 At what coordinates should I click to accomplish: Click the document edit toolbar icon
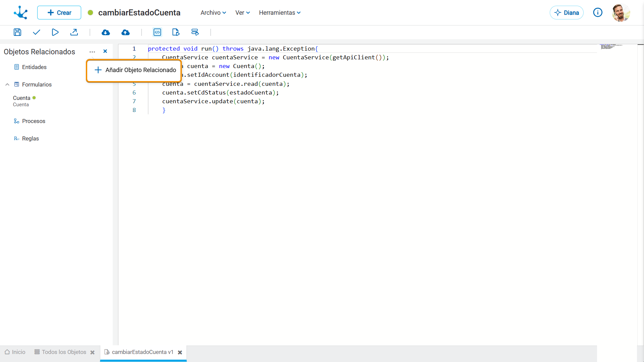176,32
